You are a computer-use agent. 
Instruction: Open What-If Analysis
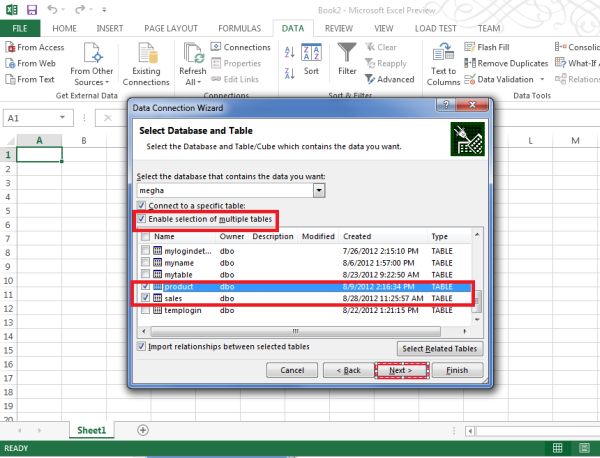(x=578, y=64)
